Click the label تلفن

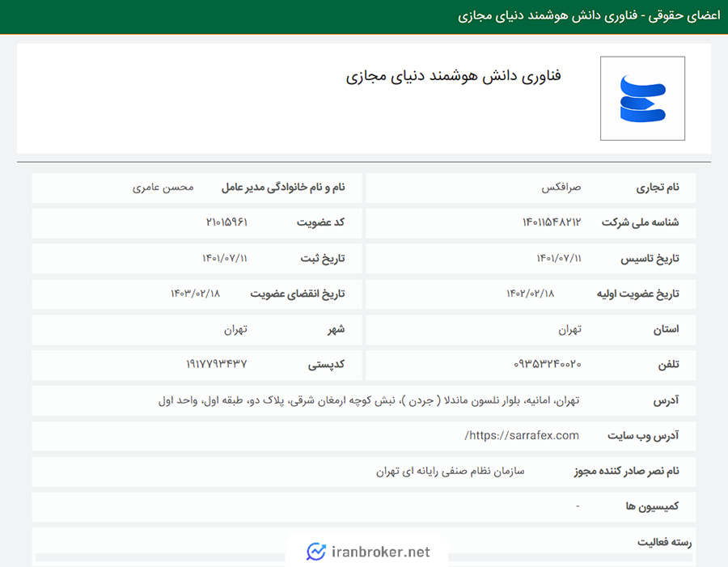coord(669,365)
